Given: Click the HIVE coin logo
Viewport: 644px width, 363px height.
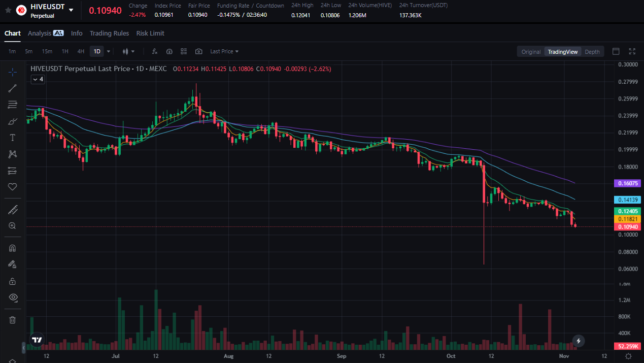Looking at the screenshot, I should [21, 10].
